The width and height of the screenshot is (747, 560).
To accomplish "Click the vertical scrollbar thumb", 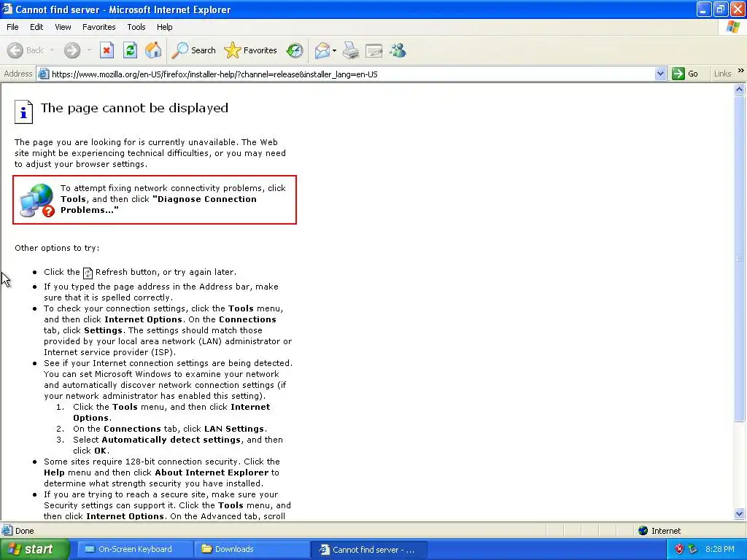I will pos(739,259).
